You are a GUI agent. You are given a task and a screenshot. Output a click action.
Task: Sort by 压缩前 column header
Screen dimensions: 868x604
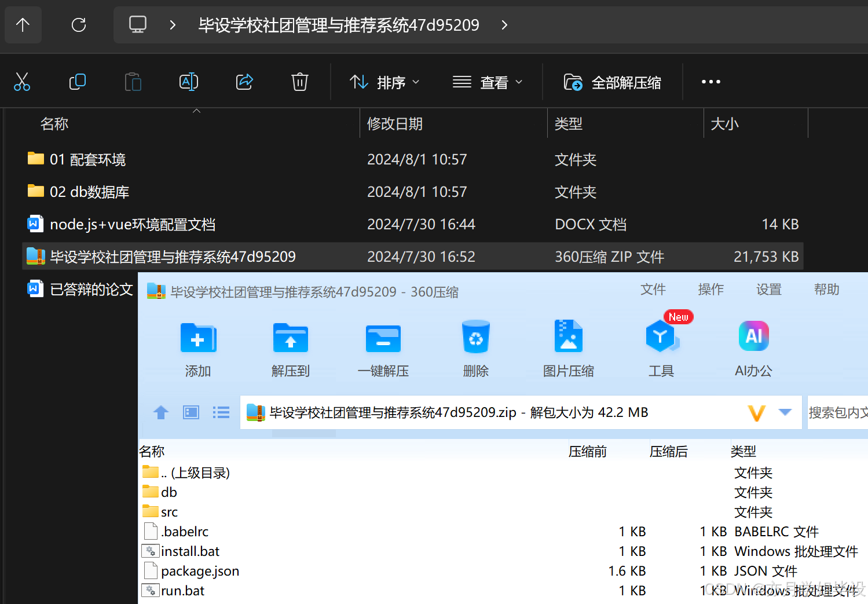point(587,451)
